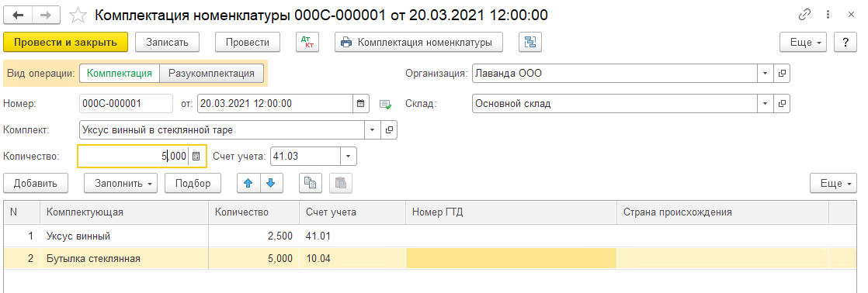Click into Счет учета field 41.03
This screenshot has width=868, height=293.
(x=305, y=156)
